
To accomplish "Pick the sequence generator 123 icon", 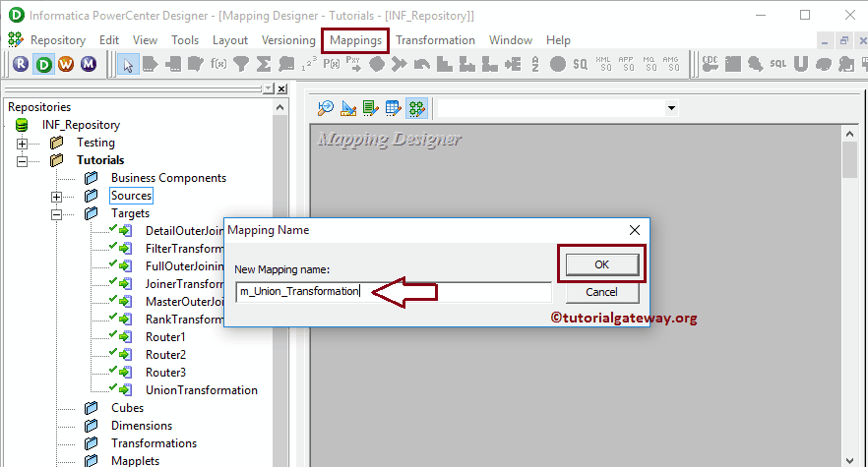I will click(x=309, y=64).
